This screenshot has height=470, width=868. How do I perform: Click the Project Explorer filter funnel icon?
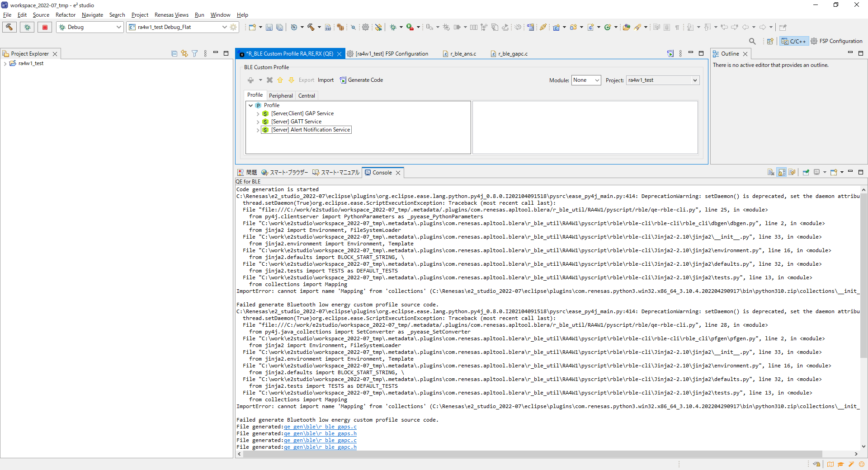(x=195, y=53)
